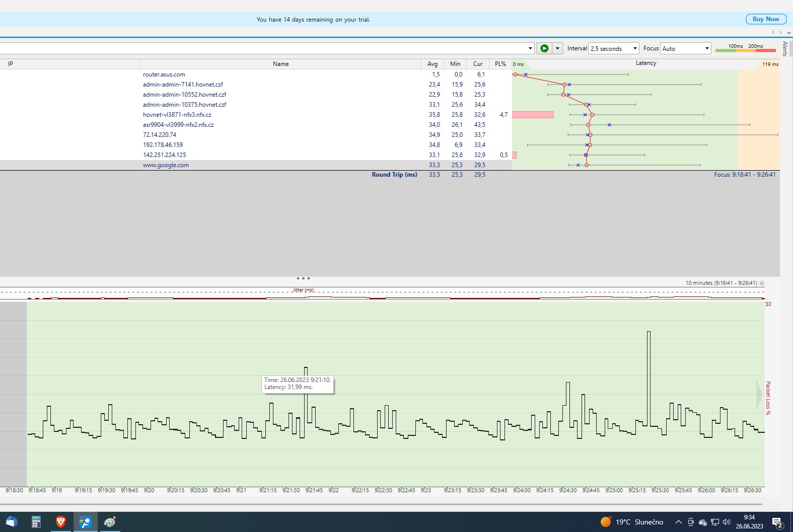Click the PL% column header
Screen dimensions: 793x532
(x=500, y=64)
